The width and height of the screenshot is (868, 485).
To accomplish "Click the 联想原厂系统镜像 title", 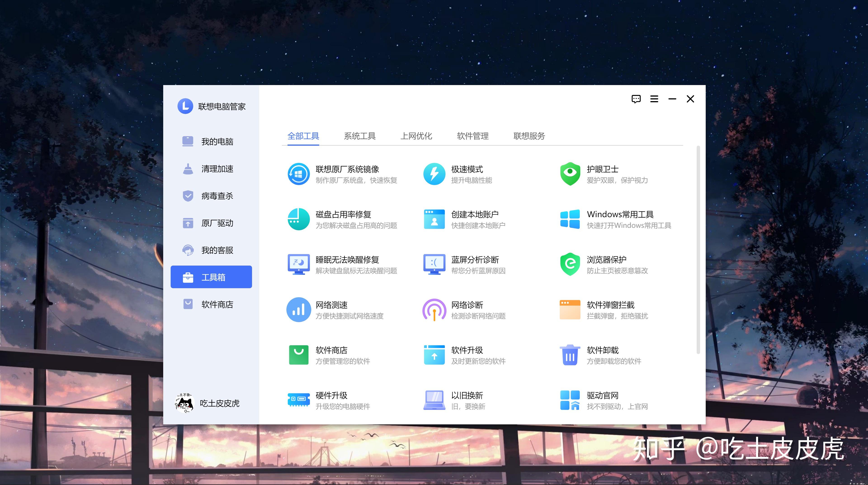I will point(347,169).
